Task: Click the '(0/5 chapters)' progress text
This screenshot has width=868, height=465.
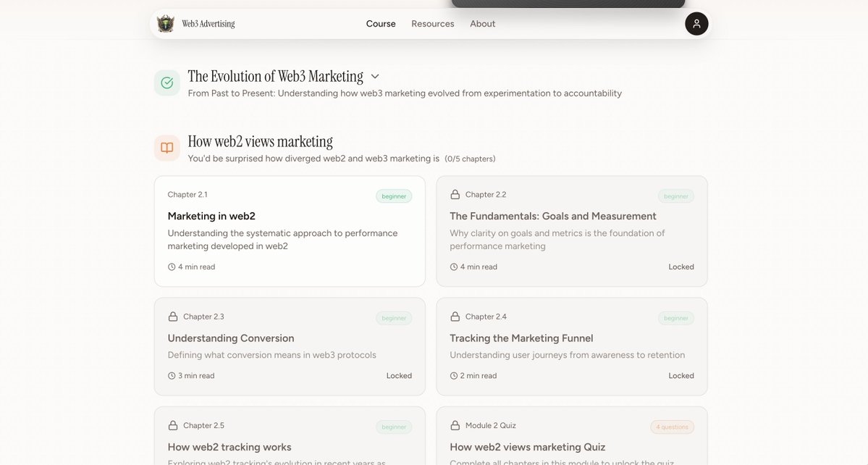Action: pyautogui.click(x=470, y=159)
